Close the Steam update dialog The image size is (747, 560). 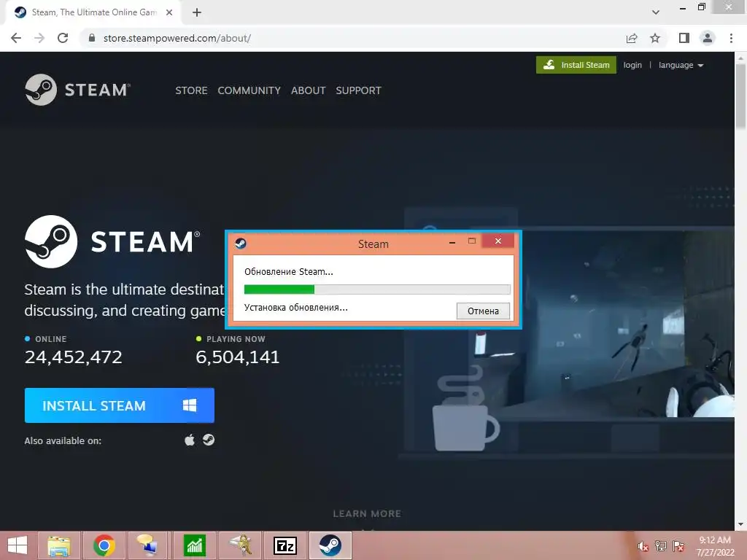pyautogui.click(x=498, y=241)
